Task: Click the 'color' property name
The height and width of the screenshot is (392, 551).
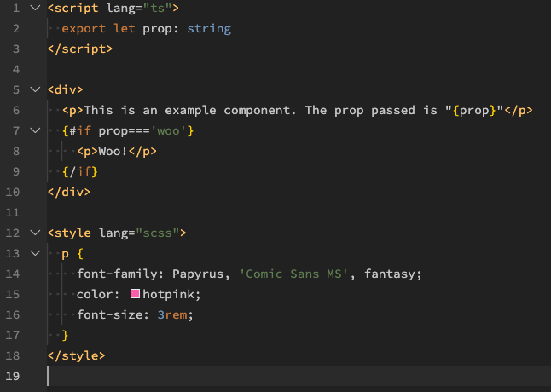Action: click(95, 294)
